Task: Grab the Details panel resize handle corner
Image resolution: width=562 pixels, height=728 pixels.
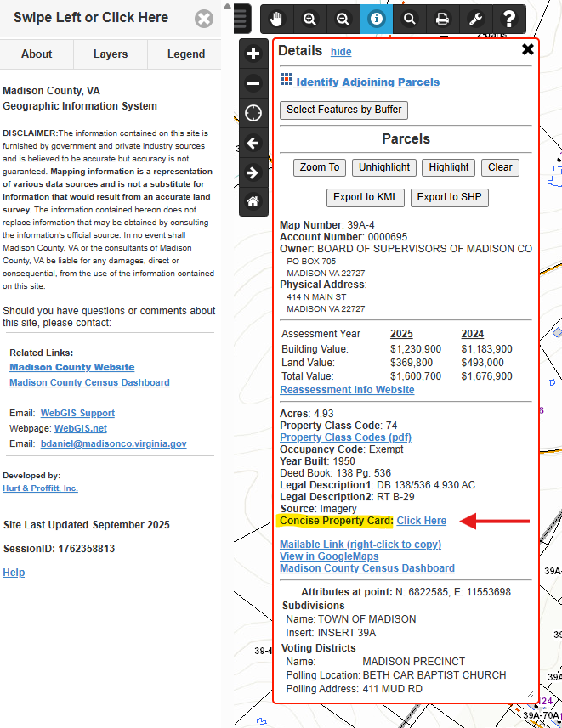Action: point(531,695)
